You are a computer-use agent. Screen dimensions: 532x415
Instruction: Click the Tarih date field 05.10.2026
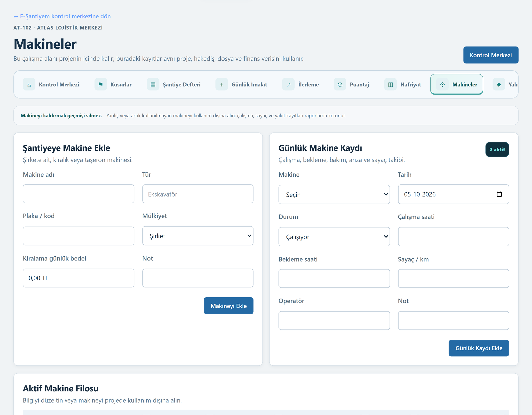(x=454, y=194)
